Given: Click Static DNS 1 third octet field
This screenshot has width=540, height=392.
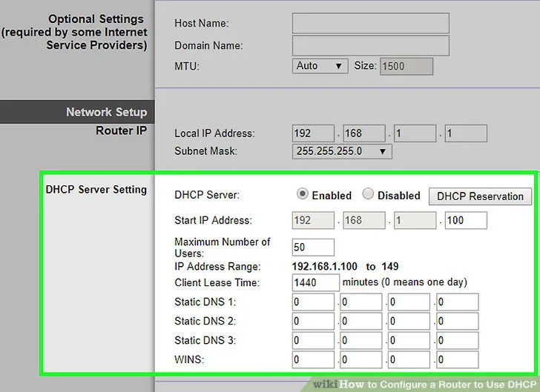Looking at the screenshot, I should 409,302.
